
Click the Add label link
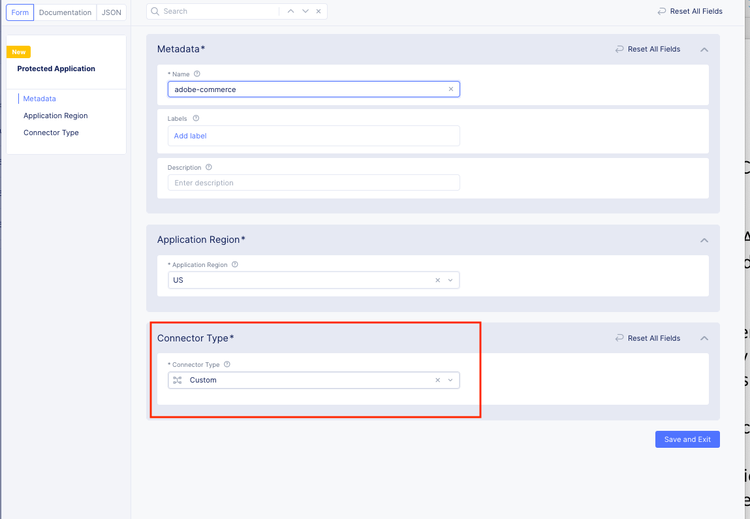pos(190,135)
